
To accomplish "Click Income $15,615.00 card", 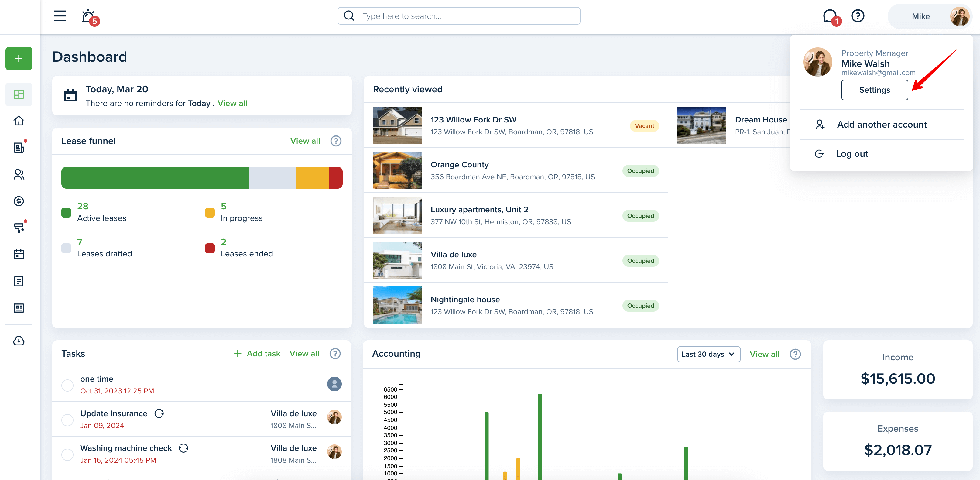I will click(897, 370).
